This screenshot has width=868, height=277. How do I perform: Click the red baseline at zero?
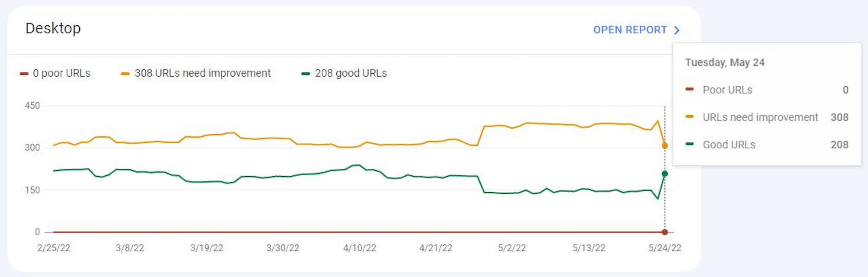[343, 232]
